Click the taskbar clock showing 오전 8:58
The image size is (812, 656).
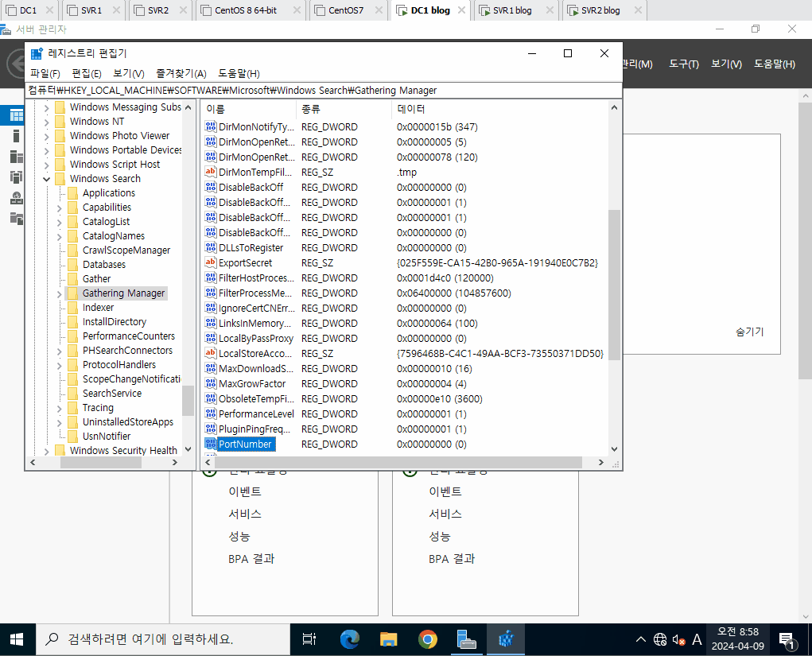[x=737, y=639]
